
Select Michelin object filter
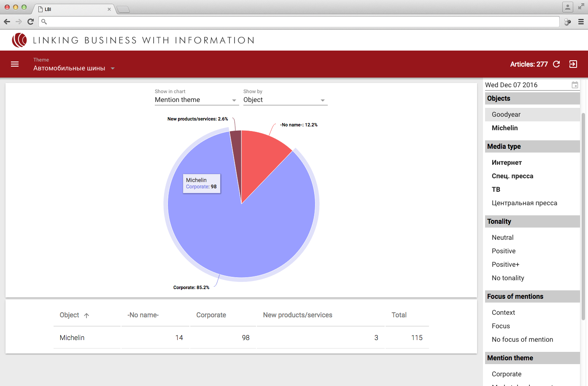click(x=532, y=128)
